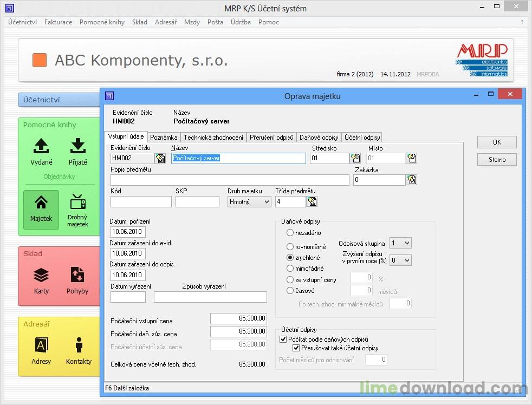Select the rovnoměrné depreciation radio button
Viewport: 532px width, 405px height.
[x=290, y=247]
